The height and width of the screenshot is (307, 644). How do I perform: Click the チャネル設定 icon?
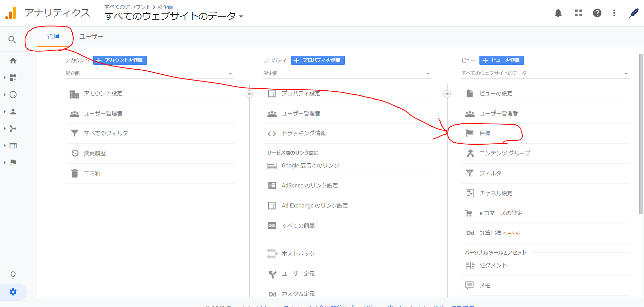pyautogui.click(x=470, y=193)
